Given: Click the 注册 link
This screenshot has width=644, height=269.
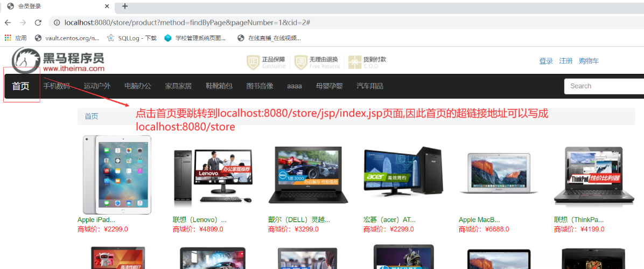Looking at the screenshot, I should tap(565, 61).
